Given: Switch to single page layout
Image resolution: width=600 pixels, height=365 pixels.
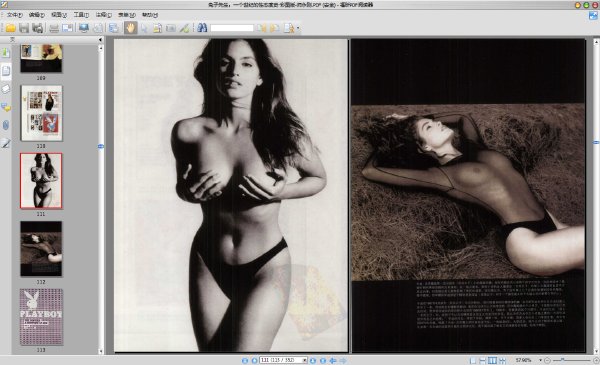Looking at the screenshot, I should 473,360.
